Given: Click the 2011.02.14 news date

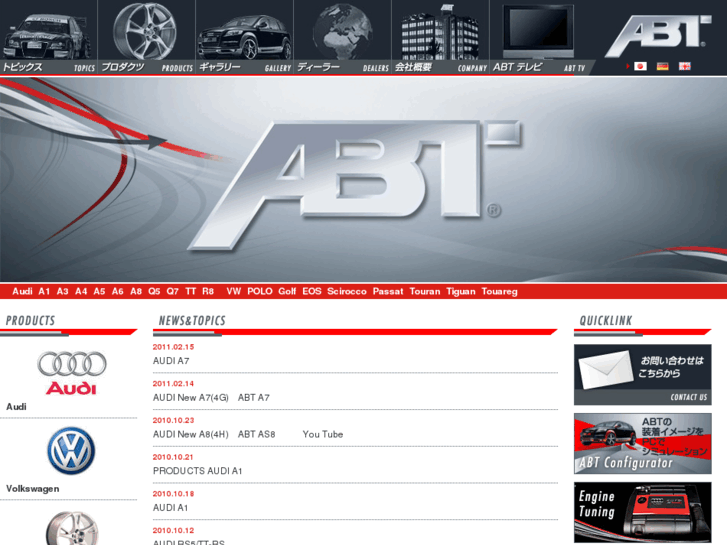Looking at the screenshot, I should (x=173, y=384).
